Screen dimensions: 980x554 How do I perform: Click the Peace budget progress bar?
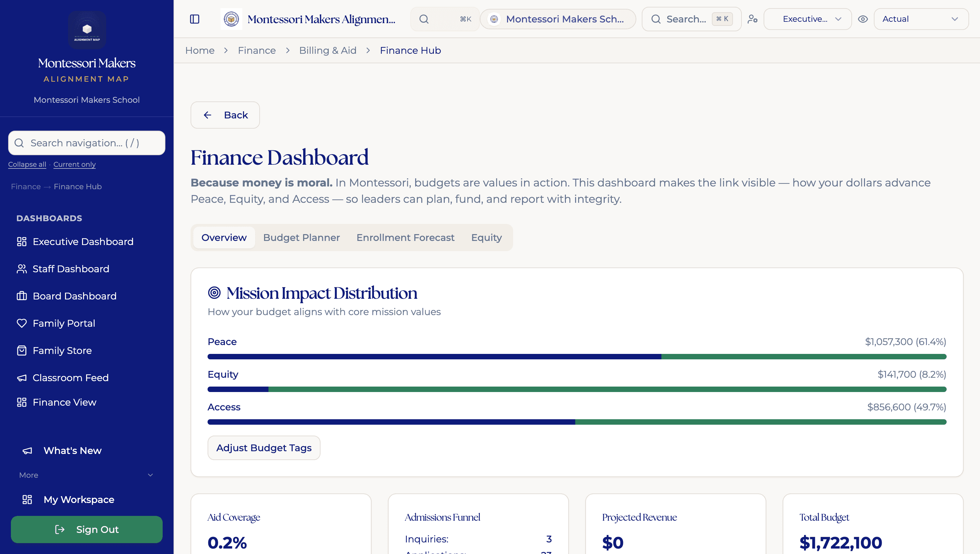(577, 357)
